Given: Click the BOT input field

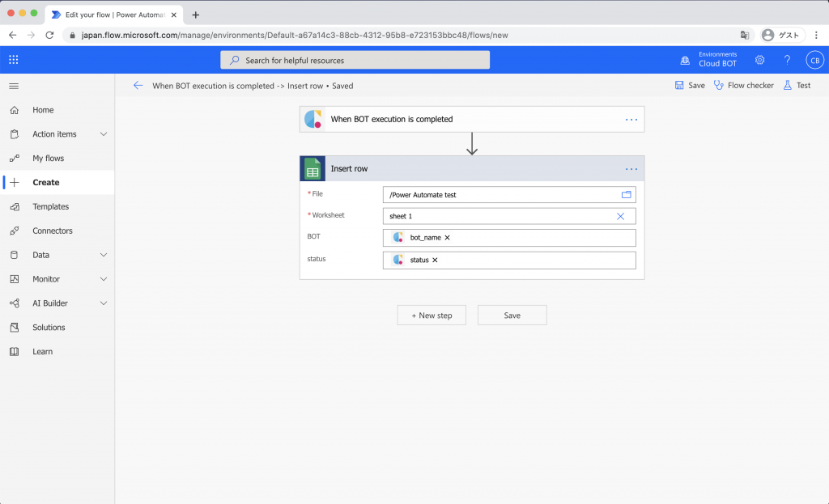Looking at the screenshot, I should (x=509, y=238).
